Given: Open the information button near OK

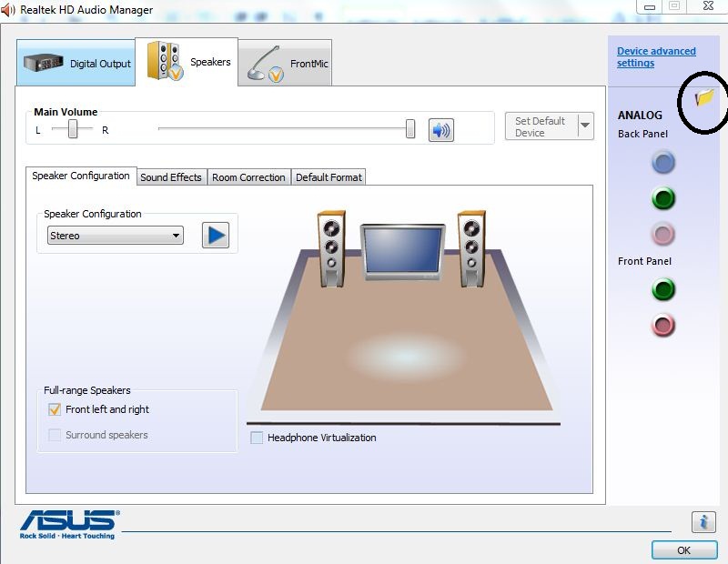Looking at the screenshot, I should coord(703,522).
